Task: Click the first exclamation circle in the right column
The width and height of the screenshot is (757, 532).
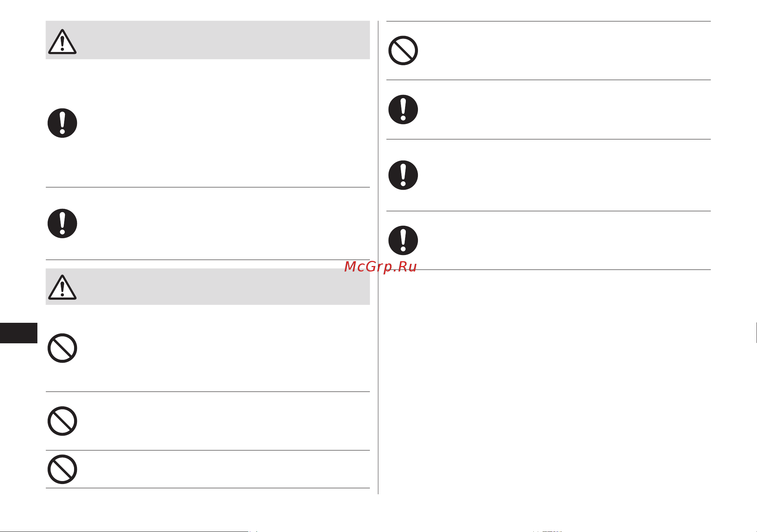Action: (x=403, y=110)
